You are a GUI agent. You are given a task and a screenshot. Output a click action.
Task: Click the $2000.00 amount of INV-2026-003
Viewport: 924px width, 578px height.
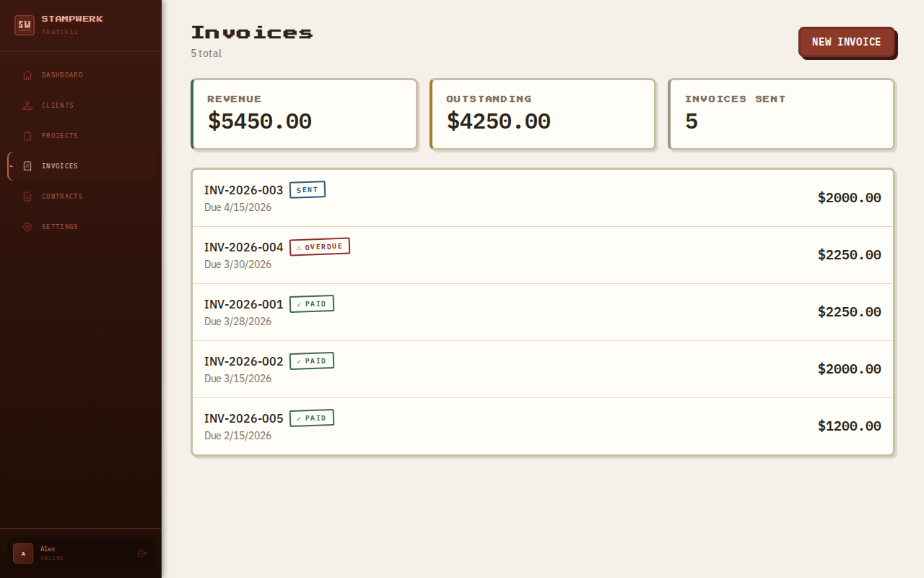click(x=850, y=198)
